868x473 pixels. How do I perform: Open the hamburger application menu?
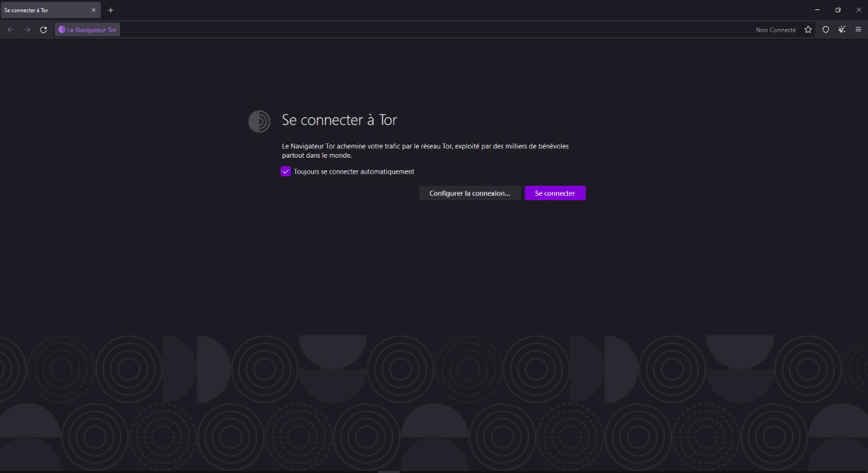(859, 30)
